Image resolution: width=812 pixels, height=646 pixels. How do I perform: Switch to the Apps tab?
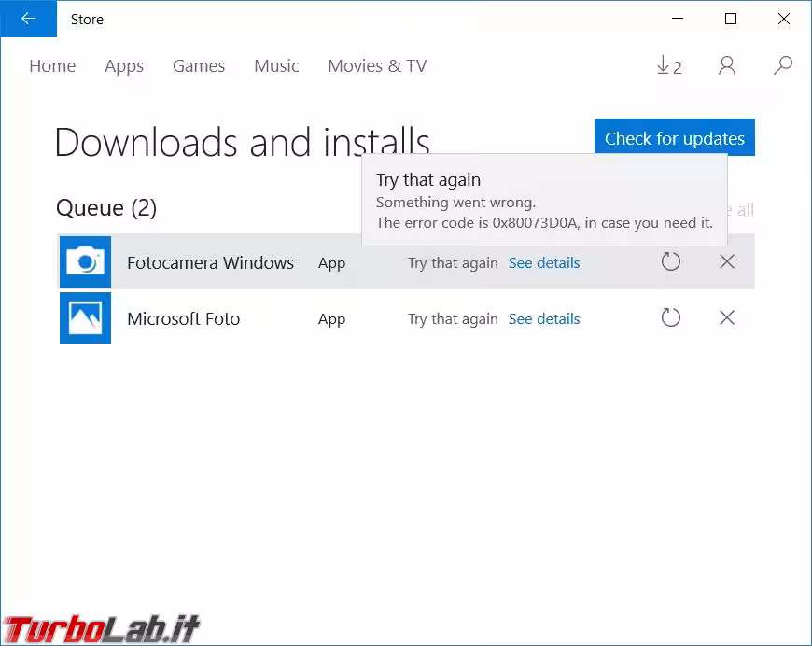[124, 66]
